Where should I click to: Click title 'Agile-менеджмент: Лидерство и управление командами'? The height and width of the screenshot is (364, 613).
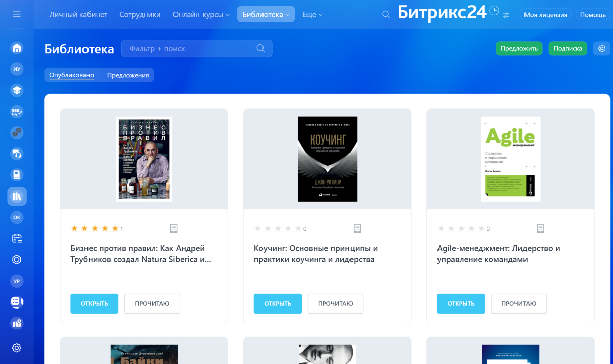point(498,254)
